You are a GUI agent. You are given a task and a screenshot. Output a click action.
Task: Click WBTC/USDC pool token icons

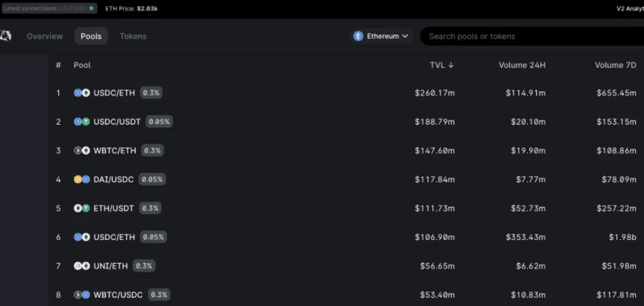pyautogui.click(x=82, y=295)
